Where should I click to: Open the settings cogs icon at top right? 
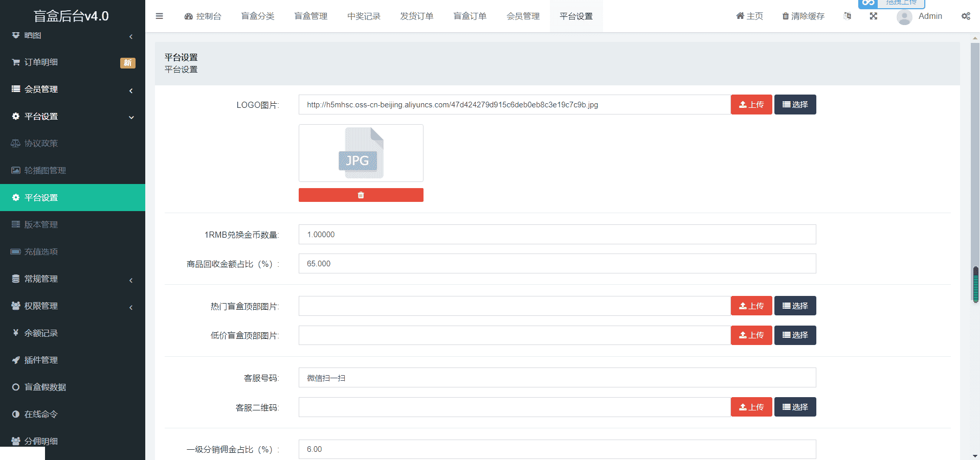click(x=965, y=16)
